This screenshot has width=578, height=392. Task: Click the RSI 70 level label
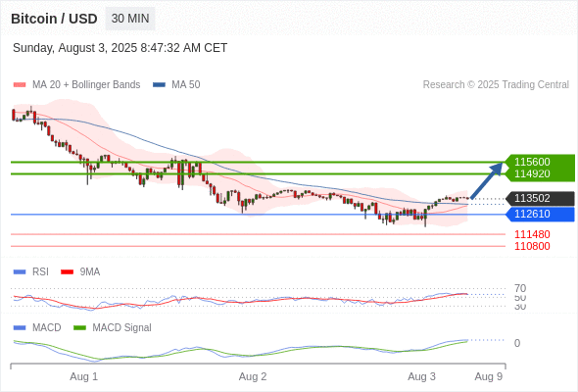pos(520,288)
